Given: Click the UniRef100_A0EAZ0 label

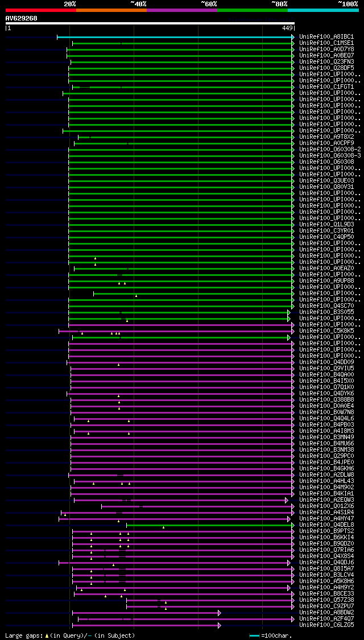Looking at the screenshot, I should (x=326, y=268).
